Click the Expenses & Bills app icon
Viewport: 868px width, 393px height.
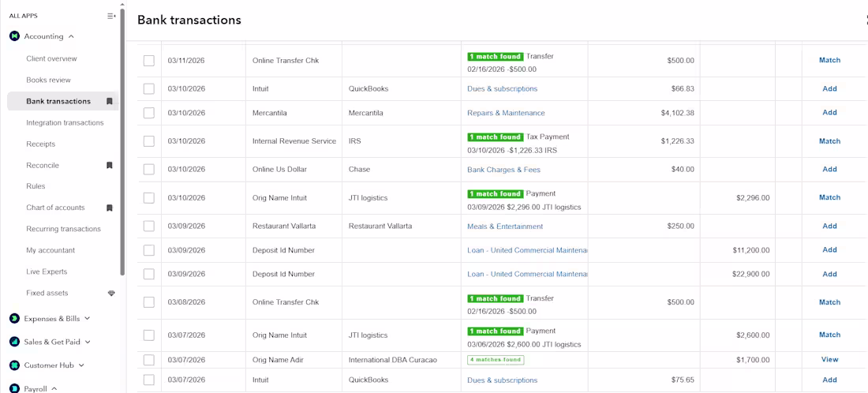[14, 319]
